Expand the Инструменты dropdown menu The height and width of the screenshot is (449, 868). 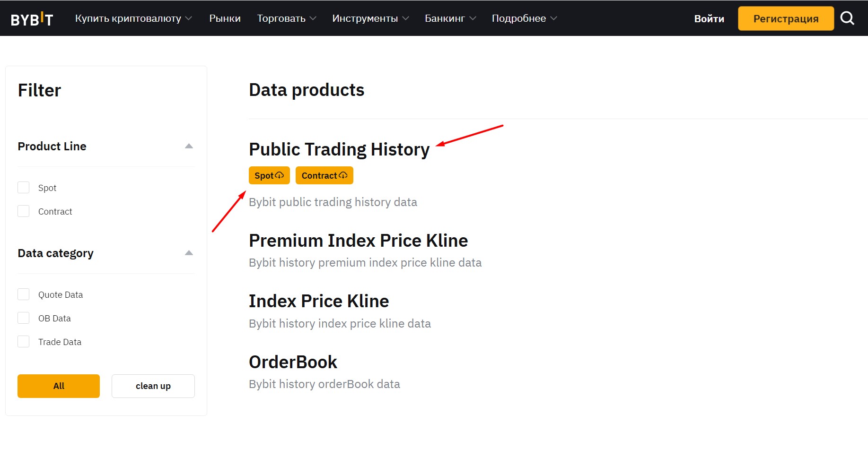tap(370, 18)
